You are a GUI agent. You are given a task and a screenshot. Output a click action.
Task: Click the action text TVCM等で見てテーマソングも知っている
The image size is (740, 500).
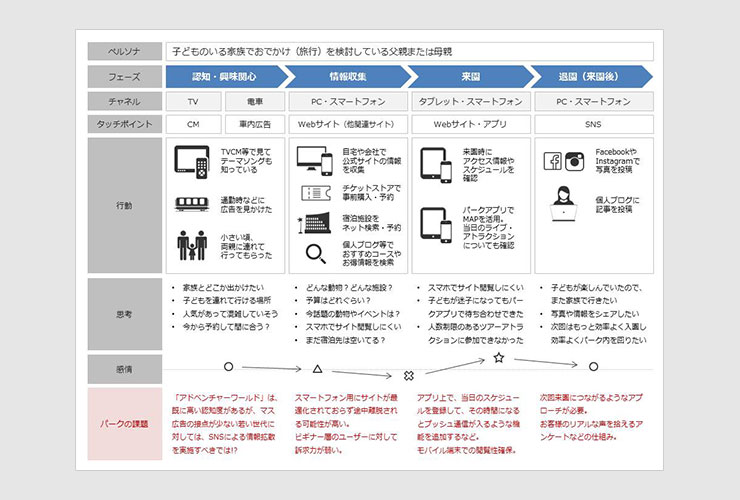pos(246,161)
